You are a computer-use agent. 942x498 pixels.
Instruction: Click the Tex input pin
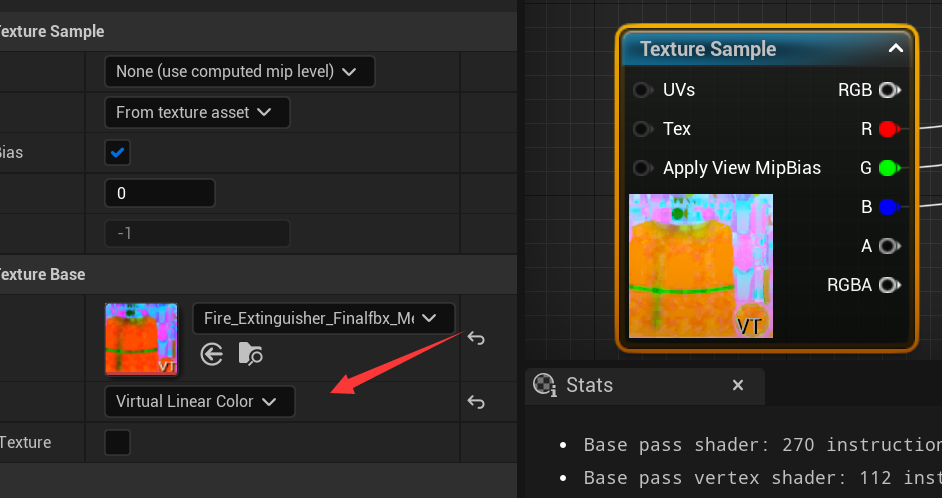(643, 129)
